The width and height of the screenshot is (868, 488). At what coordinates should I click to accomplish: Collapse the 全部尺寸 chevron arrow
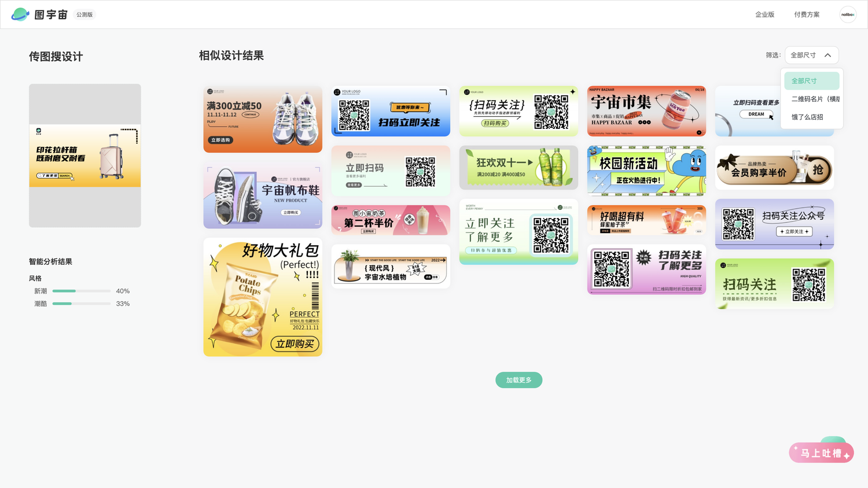pyautogui.click(x=828, y=56)
